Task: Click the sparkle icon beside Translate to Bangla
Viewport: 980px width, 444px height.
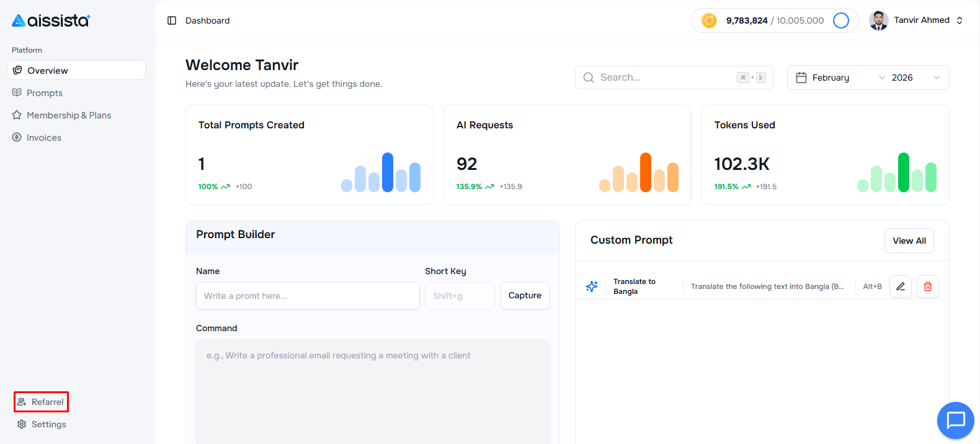Action: (592, 286)
